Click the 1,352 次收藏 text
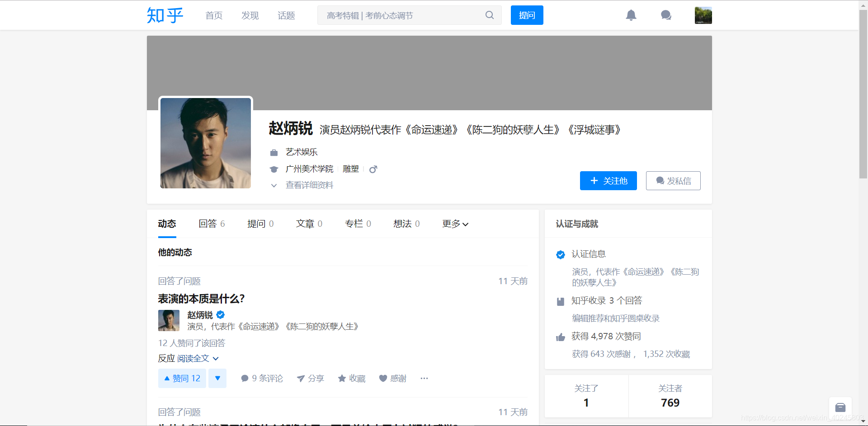The width and height of the screenshot is (868, 426). coord(667,354)
